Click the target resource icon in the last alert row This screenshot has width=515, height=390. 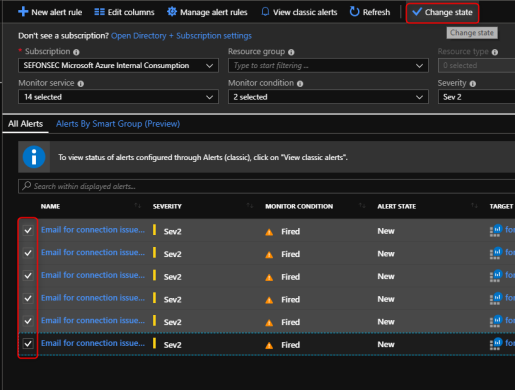coord(496,344)
